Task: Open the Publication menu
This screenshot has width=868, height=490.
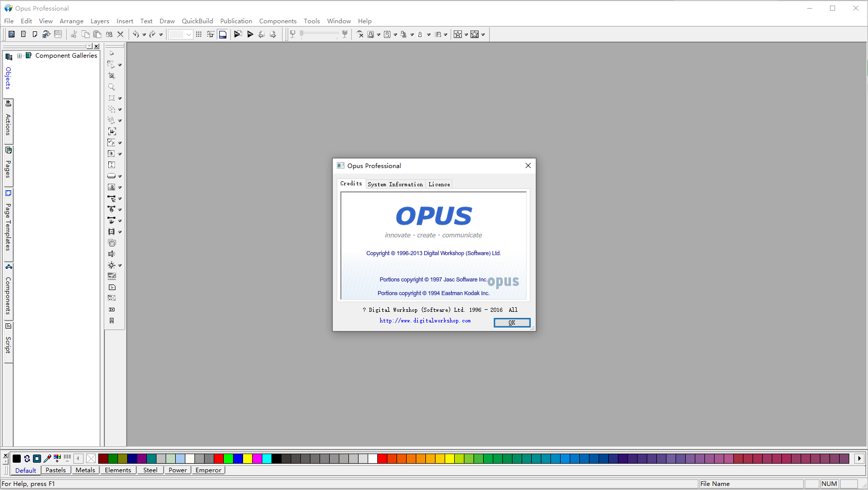Action: click(x=236, y=21)
